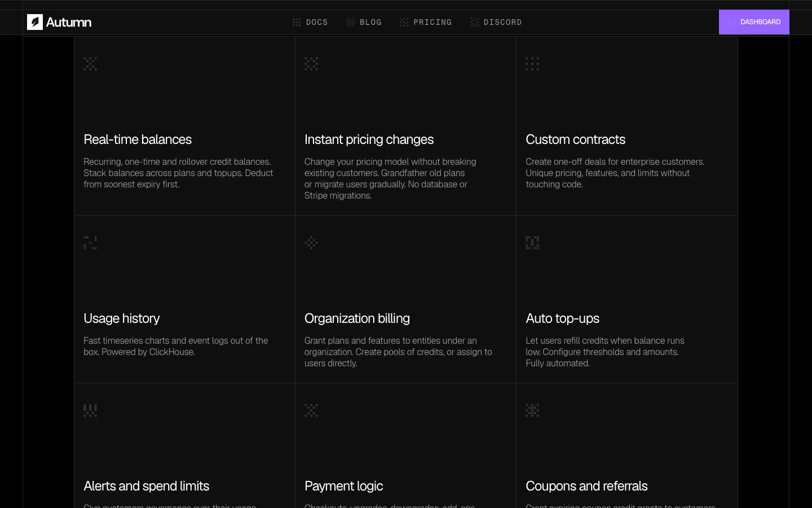Click the 'Recurring, one-time and rollover' description
This screenshot has height=508, width=812.
[178, 173]
